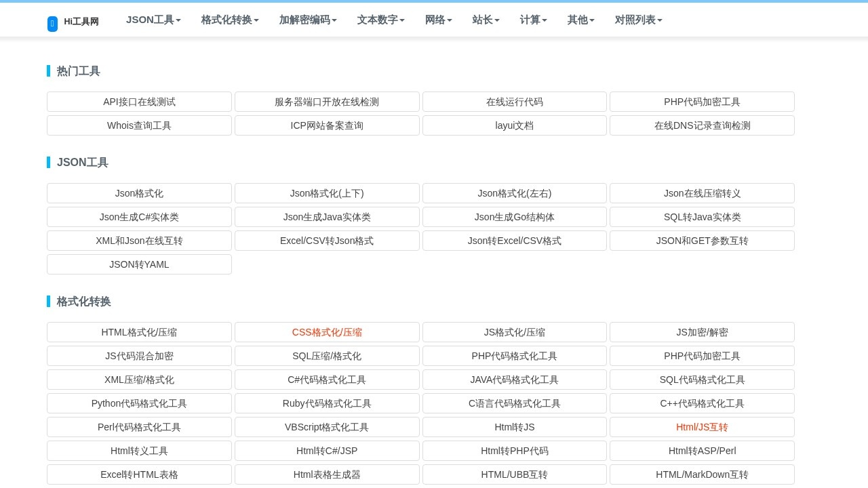The width and height of the screenshot is (868, 488).
Task: Open the Html/JS互转 tool
Action: tap(702, 427)
